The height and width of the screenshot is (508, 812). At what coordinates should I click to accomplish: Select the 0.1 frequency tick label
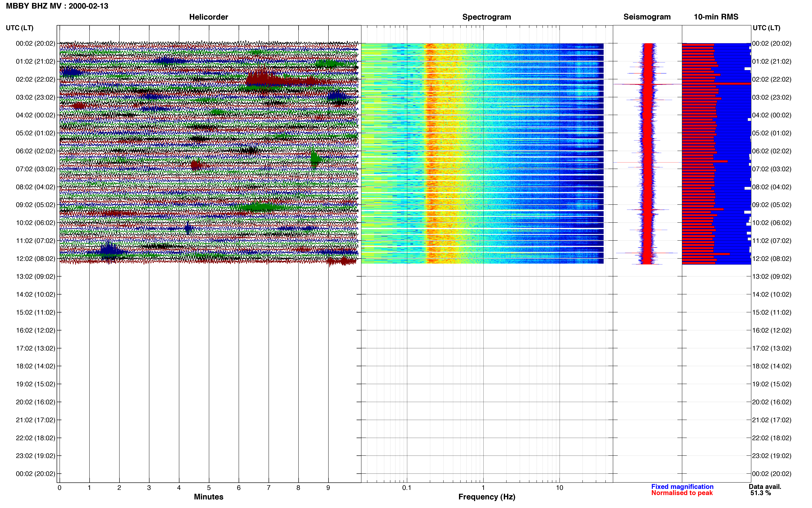[x=407, y=487]
